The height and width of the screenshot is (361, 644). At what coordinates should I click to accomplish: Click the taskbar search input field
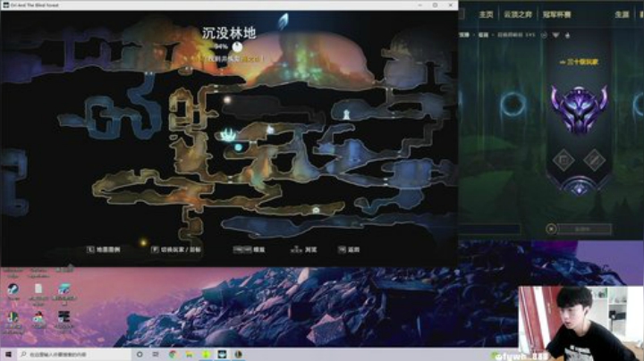tap(74, 354)
